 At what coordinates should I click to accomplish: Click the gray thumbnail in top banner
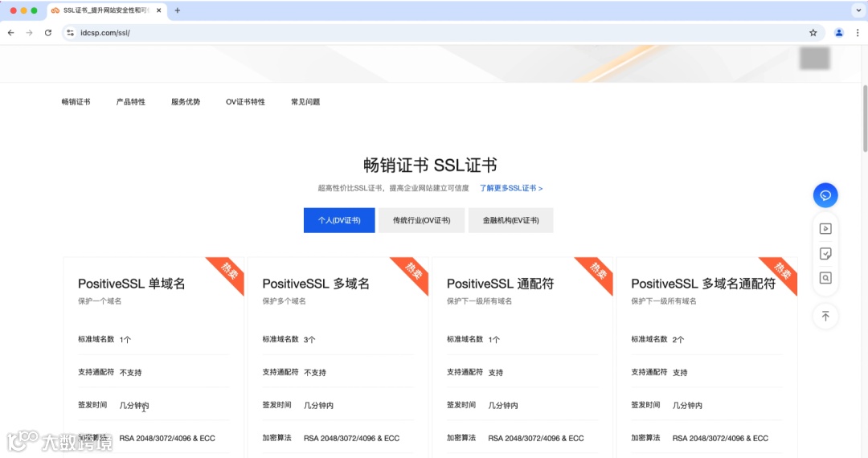point(815,58)
